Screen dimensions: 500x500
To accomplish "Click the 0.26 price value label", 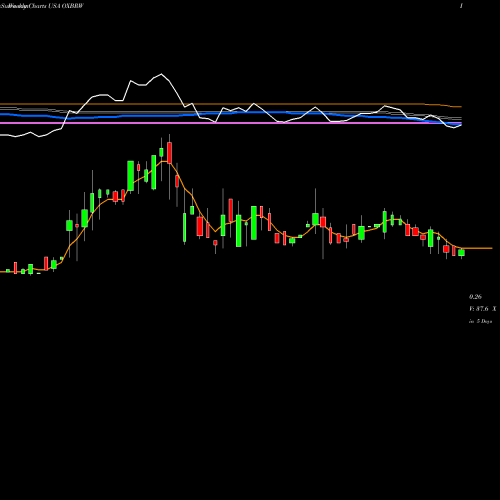I will coord(475,297).
